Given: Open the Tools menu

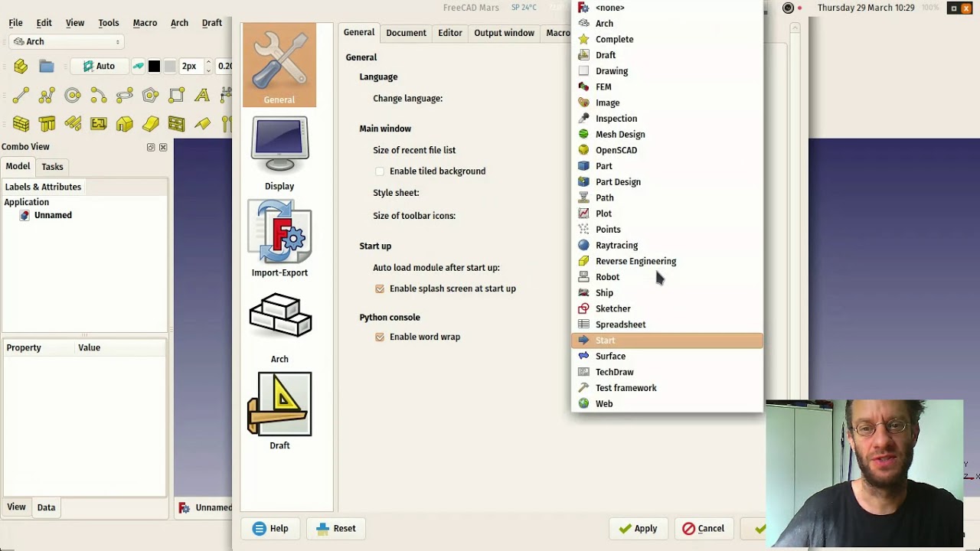Looking at the screenshot, I should 108,23.
